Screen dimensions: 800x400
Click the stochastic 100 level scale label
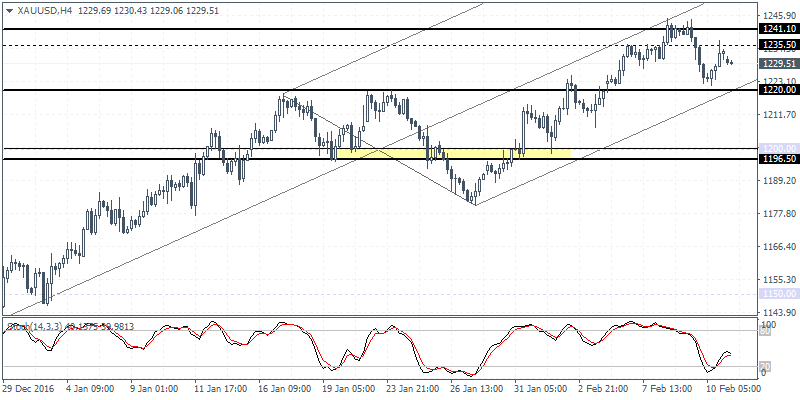click(x=767, y=326)
